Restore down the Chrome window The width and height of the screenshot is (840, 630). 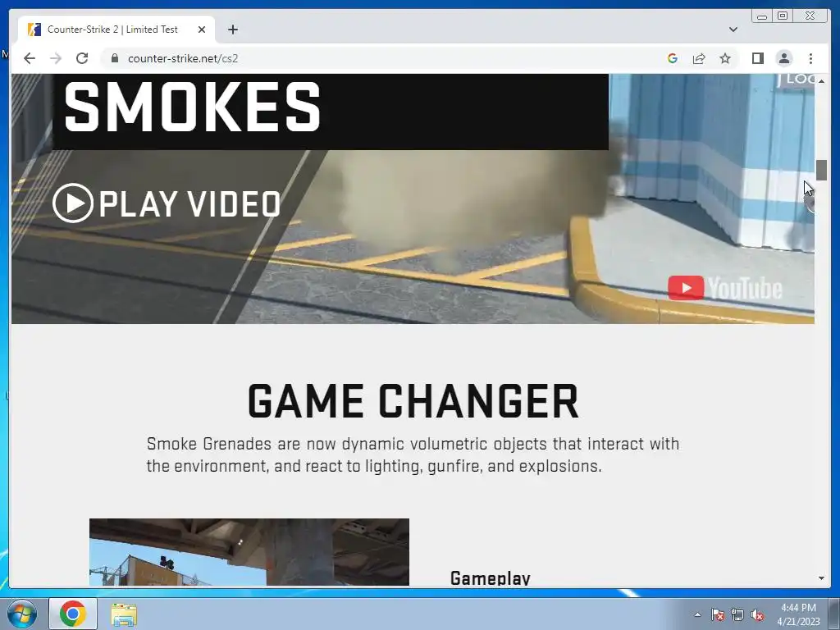782,16
